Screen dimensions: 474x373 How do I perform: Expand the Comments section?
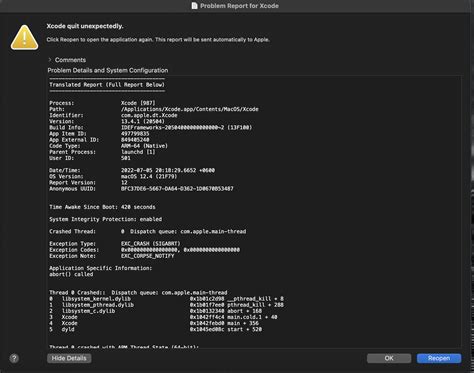pyautogui.click(x=50, y=60)
